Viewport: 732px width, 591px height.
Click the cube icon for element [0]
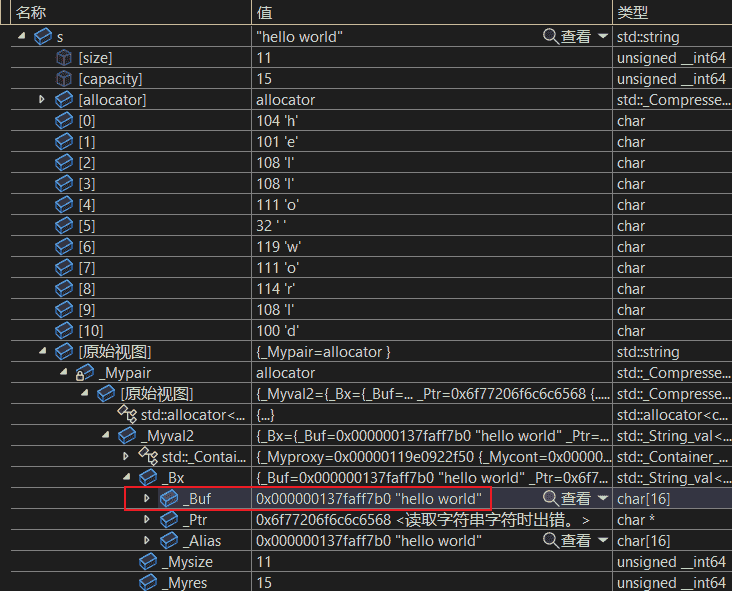coord(64,120)
